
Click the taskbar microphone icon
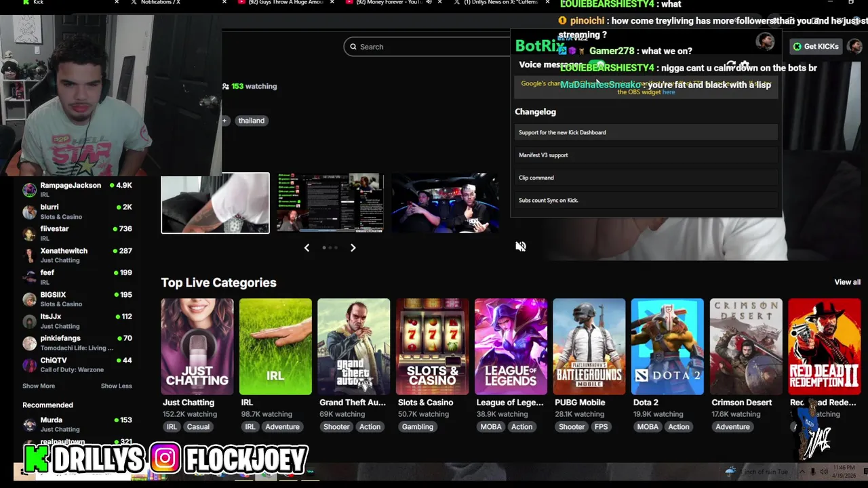pos(812,472)
